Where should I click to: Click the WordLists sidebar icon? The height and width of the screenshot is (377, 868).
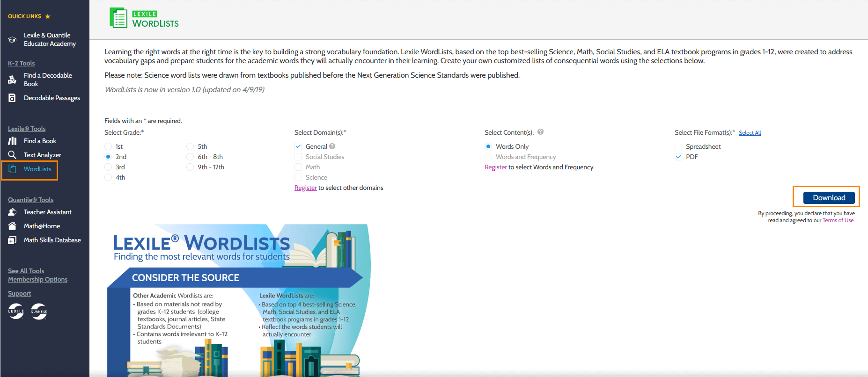pyautogui.click(x=13, y=169)
